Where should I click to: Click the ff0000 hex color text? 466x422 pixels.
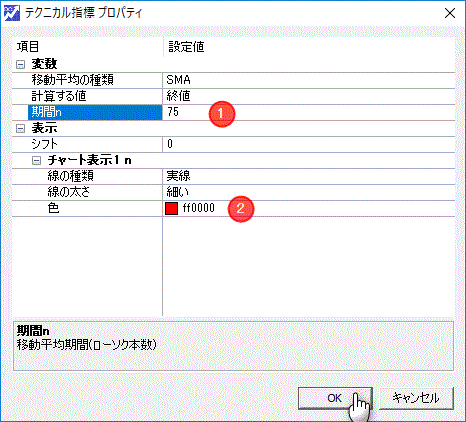pos(199,208)
